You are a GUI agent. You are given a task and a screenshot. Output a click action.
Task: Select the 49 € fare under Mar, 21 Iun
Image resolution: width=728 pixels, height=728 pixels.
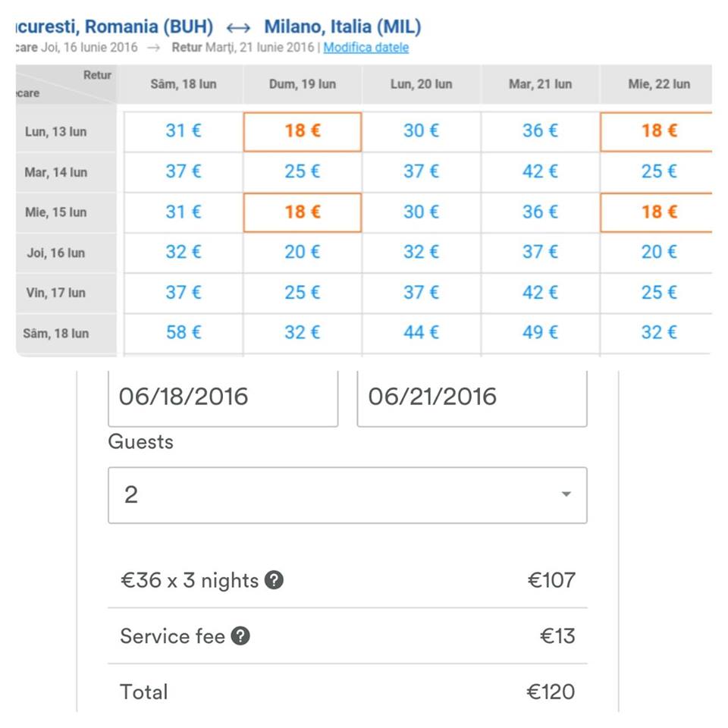pyautogui.click(x=540, y=333)
